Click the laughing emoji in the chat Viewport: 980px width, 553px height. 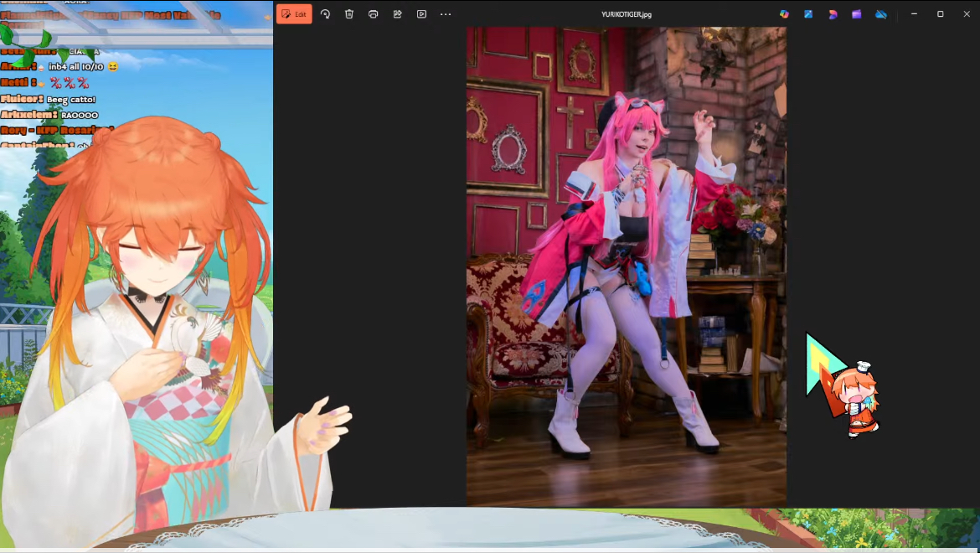[112, 66]
